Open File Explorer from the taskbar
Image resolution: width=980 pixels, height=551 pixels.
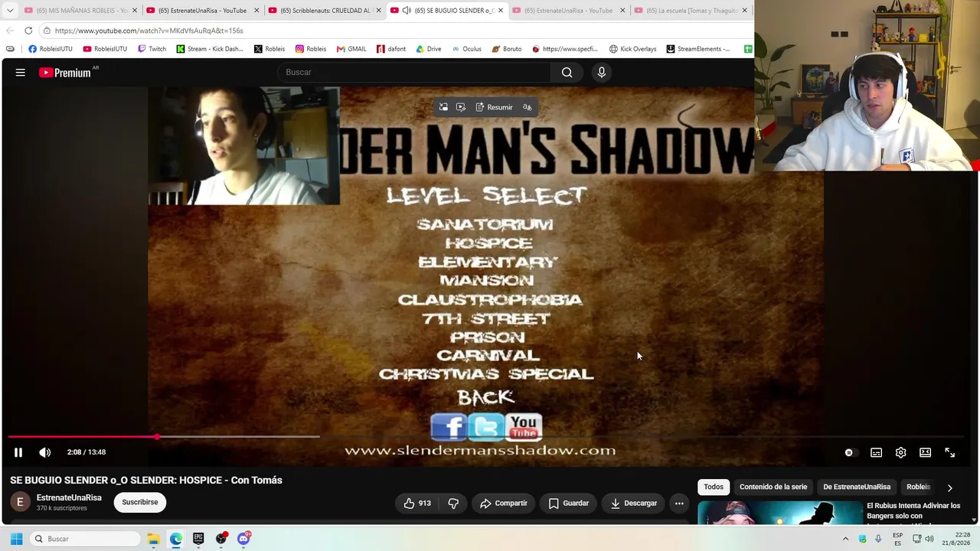point(153,539)
